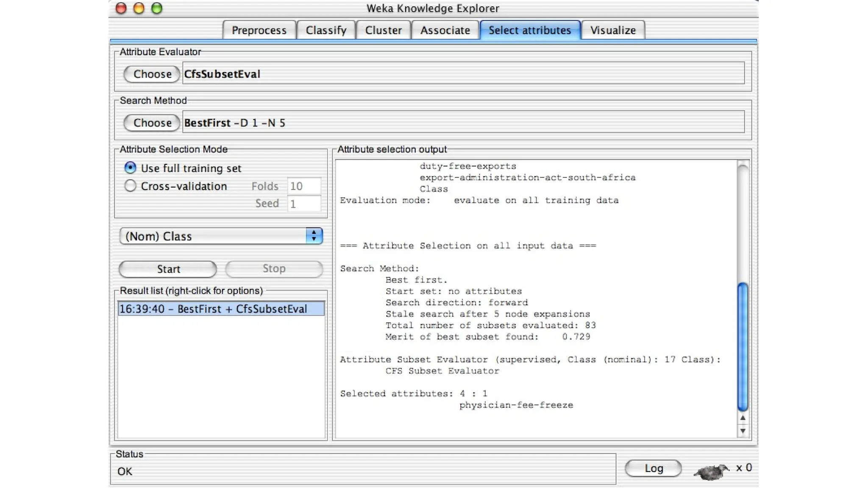Select Use full training set option
Viewport: 868px width, 488px height.
(130, 168)
